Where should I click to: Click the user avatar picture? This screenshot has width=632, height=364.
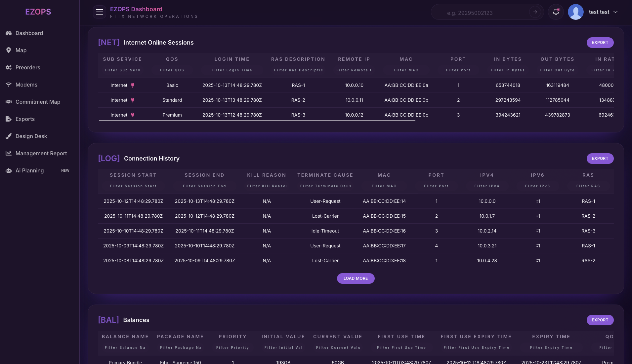(x=575, y=12)
